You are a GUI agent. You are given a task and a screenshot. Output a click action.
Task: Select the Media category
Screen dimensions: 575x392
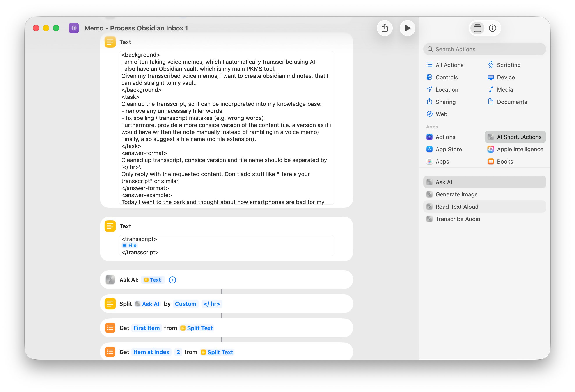coord(504,90)
